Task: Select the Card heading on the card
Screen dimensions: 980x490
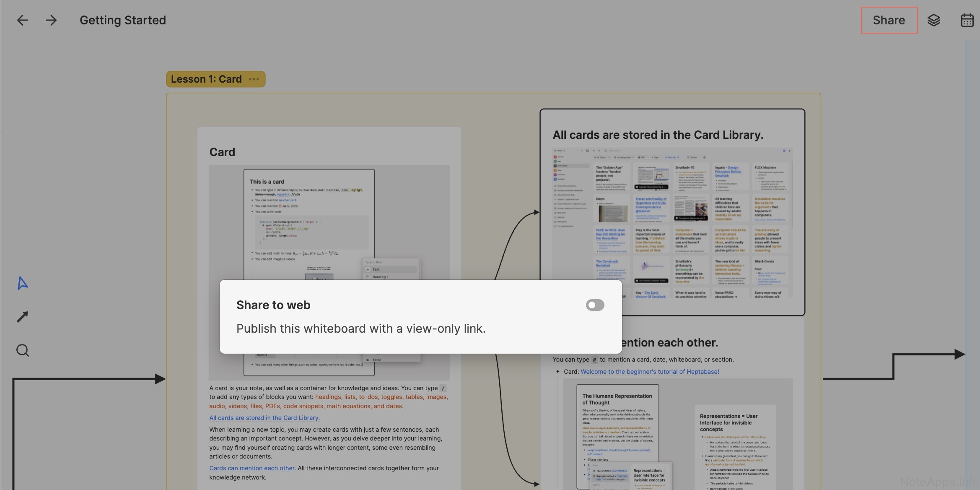Action: click(222, 152)
